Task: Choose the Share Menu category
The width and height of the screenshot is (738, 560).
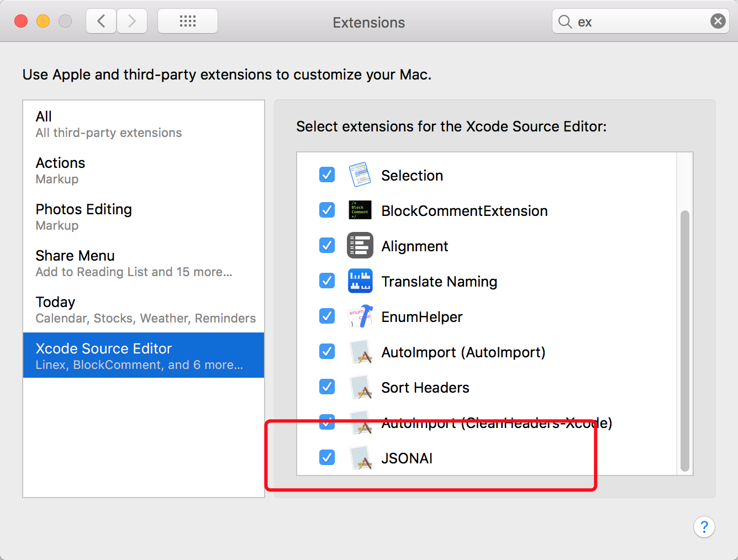Action: (144, 263)
